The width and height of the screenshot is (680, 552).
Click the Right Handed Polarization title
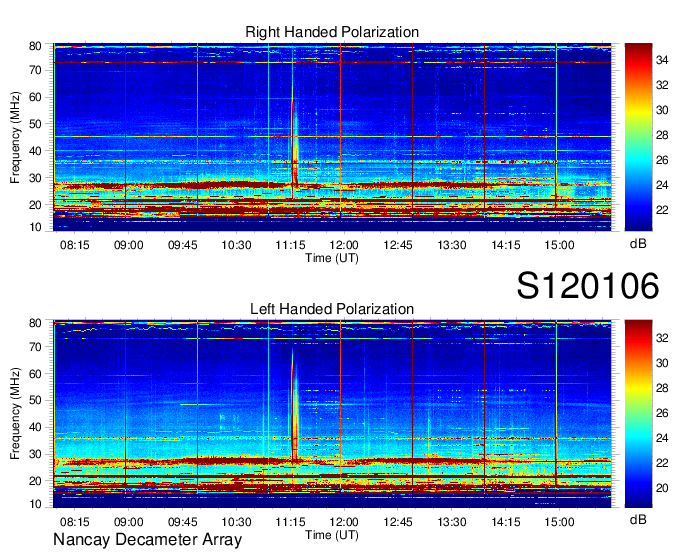click(332, 32)
